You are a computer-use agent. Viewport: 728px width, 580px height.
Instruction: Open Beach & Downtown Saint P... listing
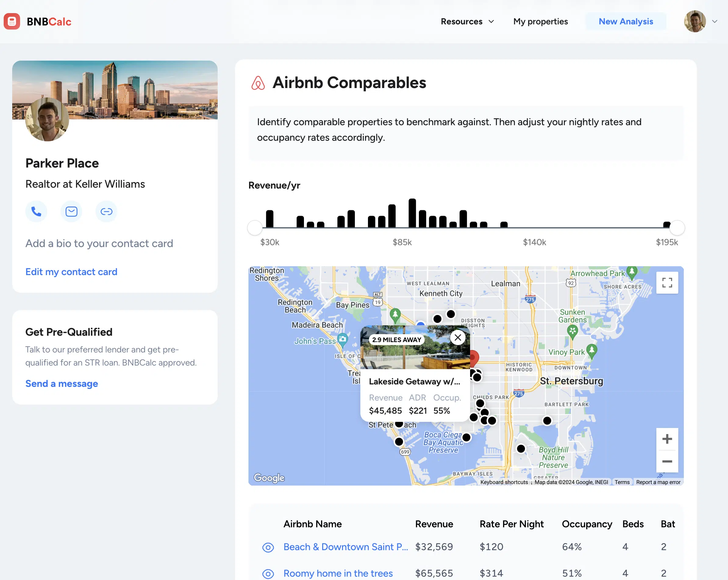point(345,546)
